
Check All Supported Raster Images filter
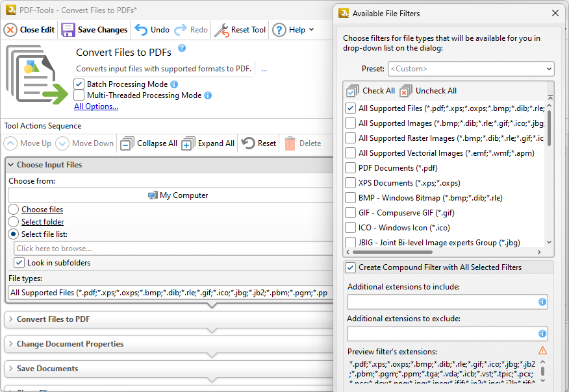350,138
